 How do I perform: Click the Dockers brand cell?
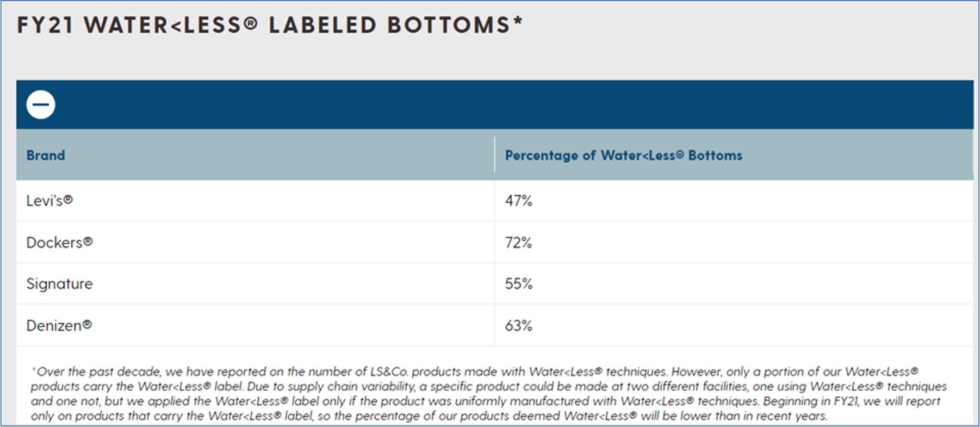click(58, 242)
